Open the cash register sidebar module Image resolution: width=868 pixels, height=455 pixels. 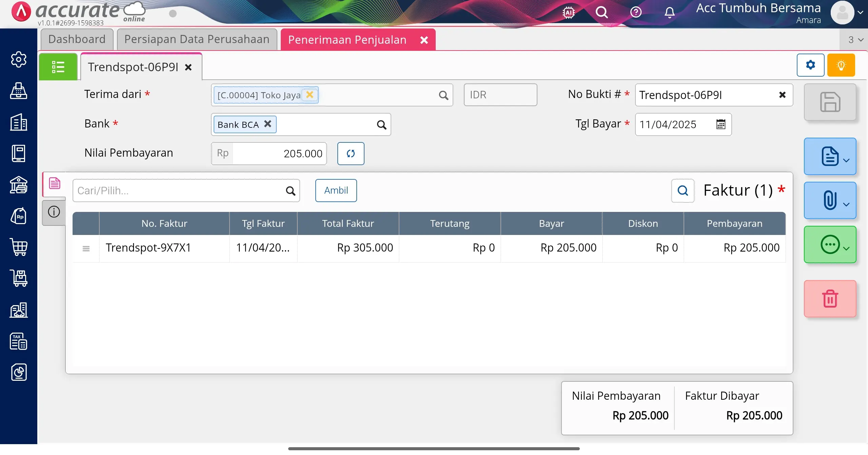click(19, 91)
